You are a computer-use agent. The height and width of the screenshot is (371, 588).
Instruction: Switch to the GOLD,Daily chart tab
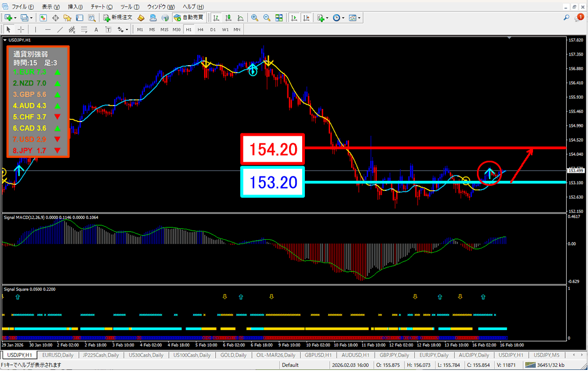click(x=231, y=355)
